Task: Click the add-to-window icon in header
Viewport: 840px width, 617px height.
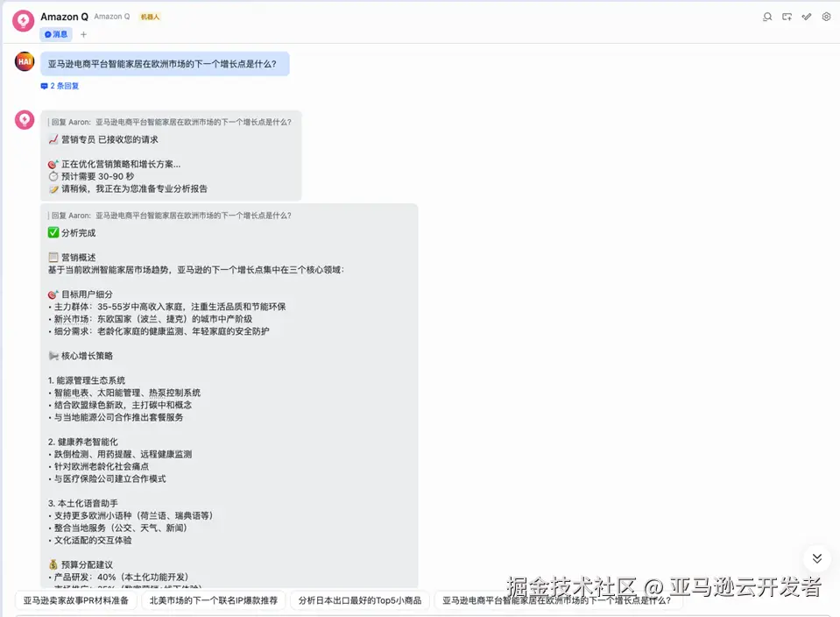Action: pos(787,18)
